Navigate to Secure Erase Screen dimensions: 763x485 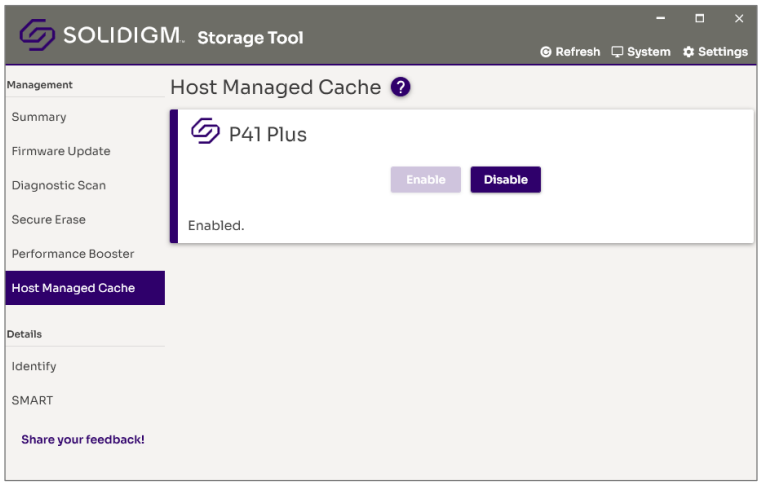point(49,219)
